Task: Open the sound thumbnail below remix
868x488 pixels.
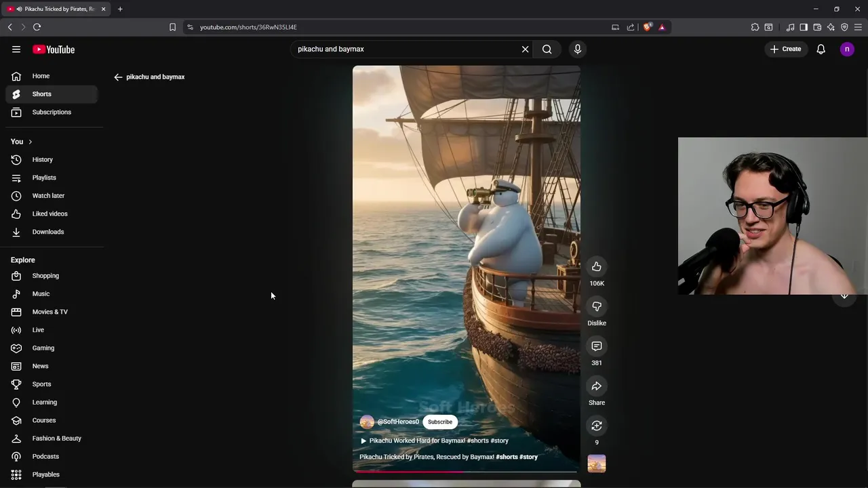Action: 597,464
